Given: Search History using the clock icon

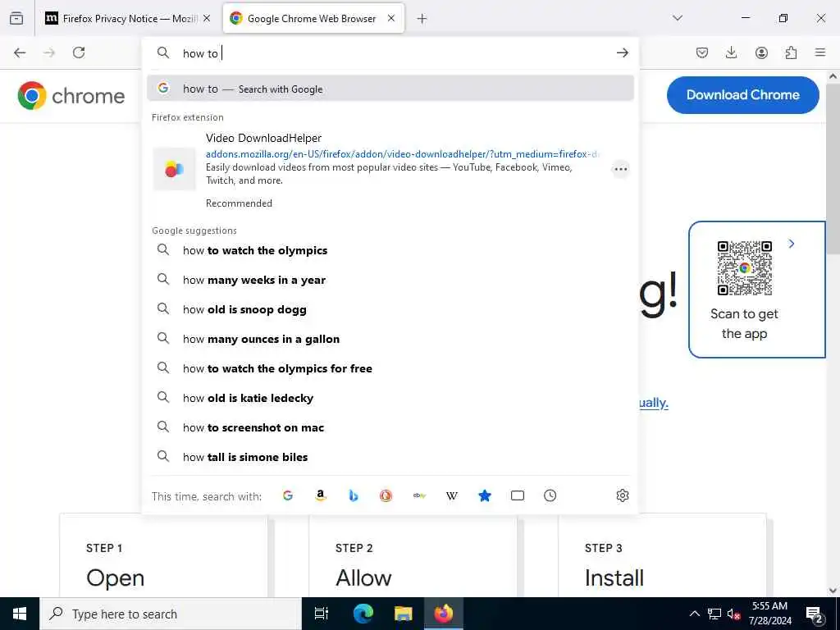Looking at the screenshot, I should (550, 495).
